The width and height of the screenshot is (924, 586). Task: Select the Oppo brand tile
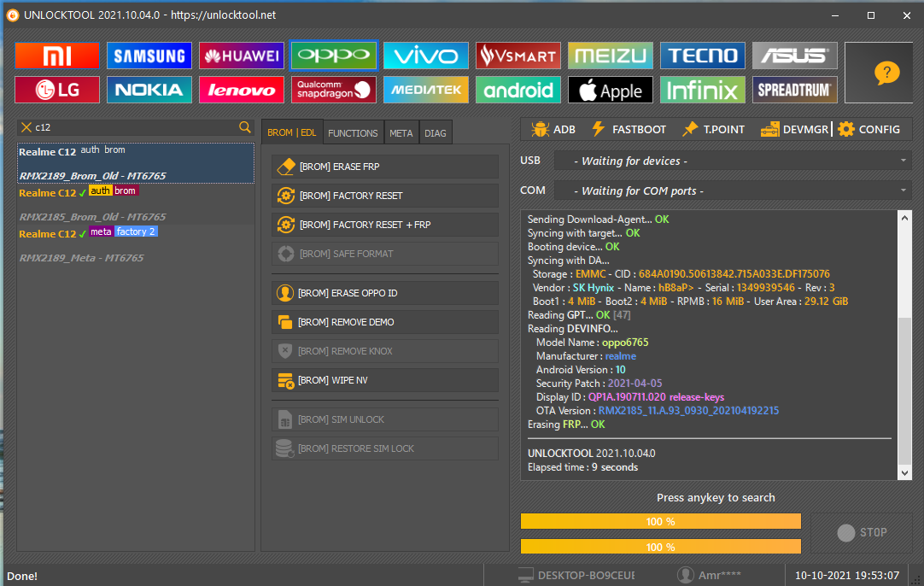click(x=334, y=56)
